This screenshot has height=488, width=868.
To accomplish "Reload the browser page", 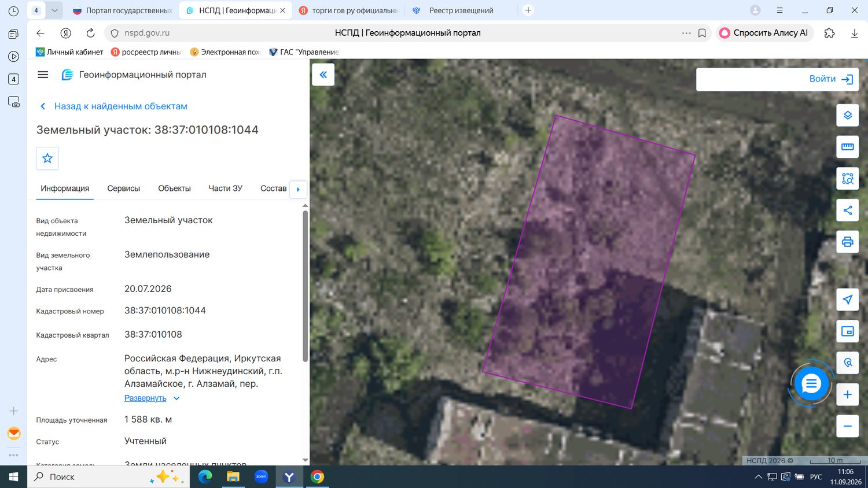I will coord(90,33).
